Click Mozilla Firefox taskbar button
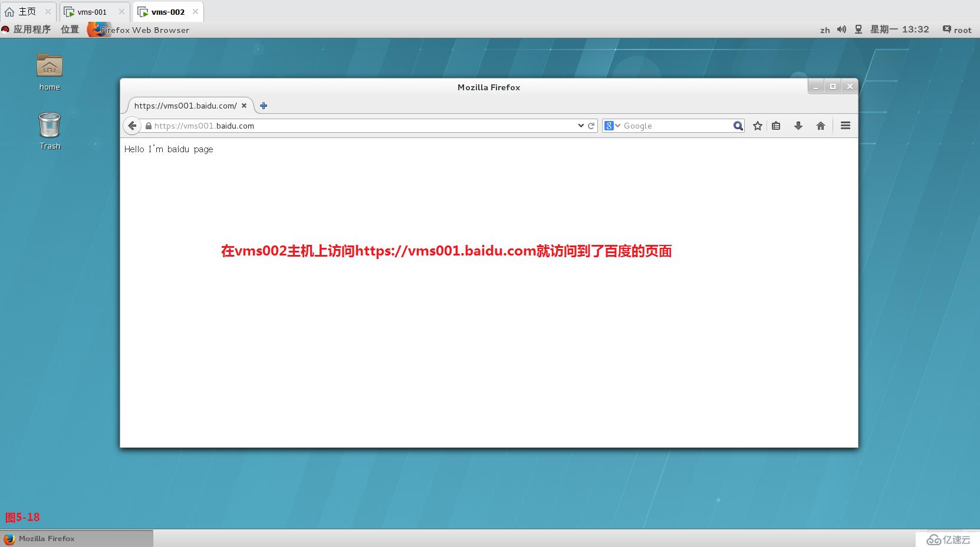 point(77,538)
